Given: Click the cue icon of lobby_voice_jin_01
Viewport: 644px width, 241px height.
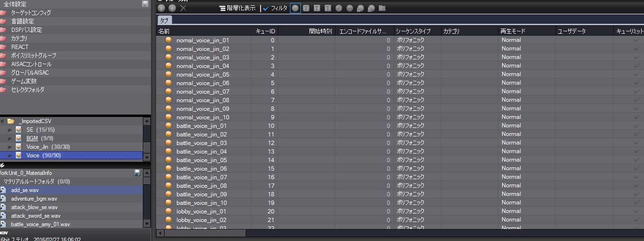Looking at the screenshot, I should (168, 211).
